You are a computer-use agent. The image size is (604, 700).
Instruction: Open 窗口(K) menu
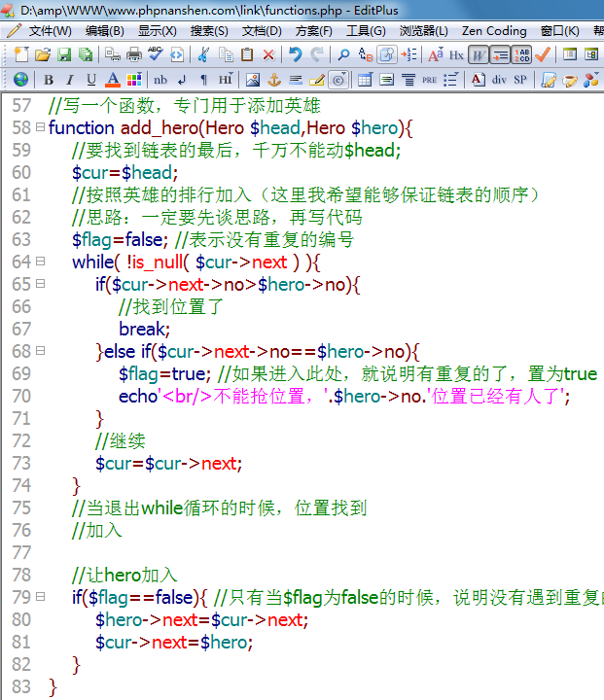pyautogui.click(x=560, y=31)
